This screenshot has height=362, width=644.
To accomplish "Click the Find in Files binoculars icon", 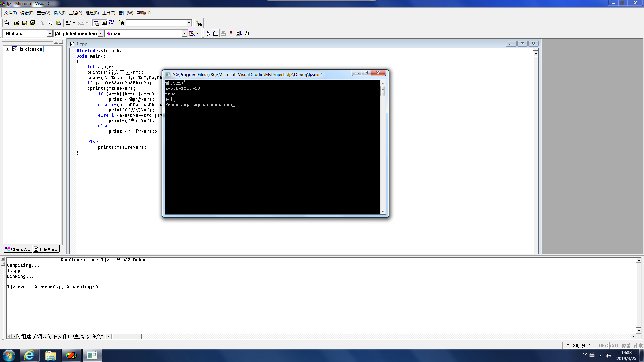I will (122, 23).
